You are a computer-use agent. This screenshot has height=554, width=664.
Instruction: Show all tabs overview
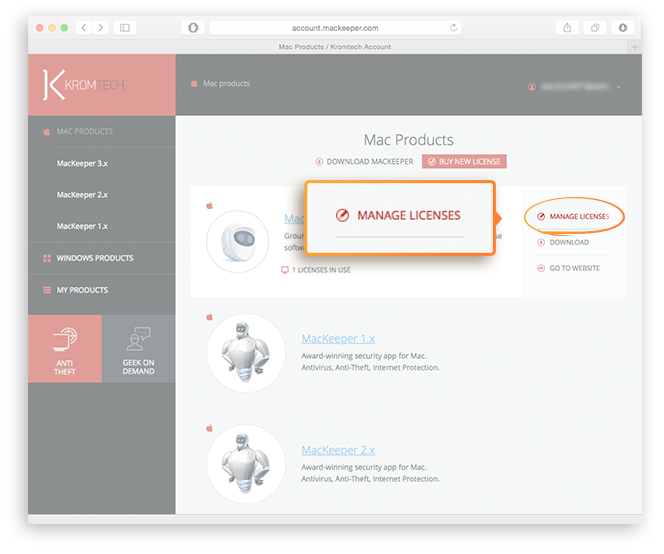pos(595,28)
